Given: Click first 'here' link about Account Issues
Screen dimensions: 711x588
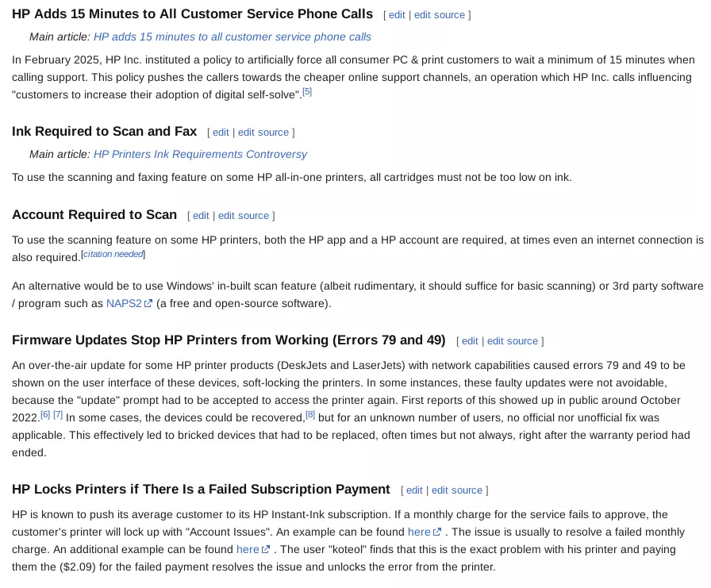Looking at the screenshot, I should [x=425, y=532].
